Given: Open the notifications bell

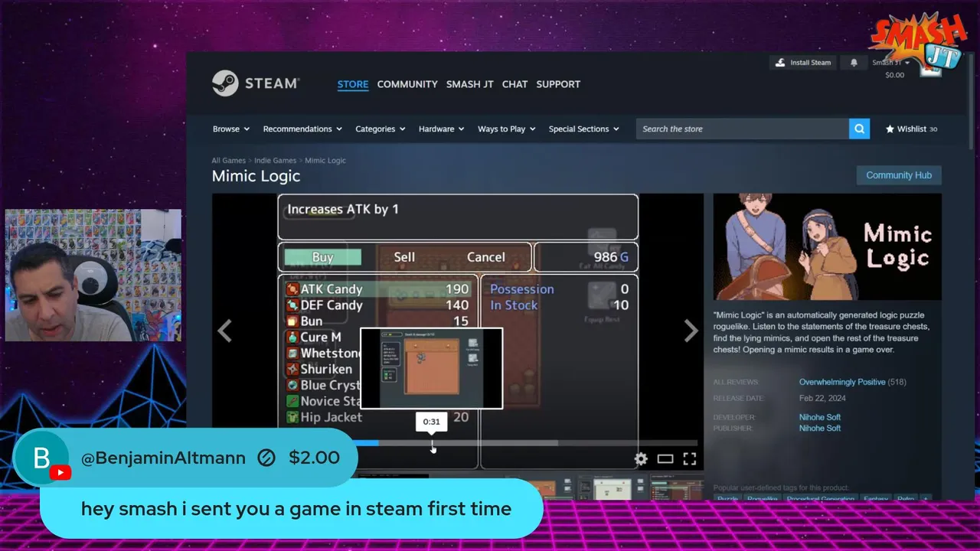Looking at the screenshot, I should tap(854, 63).
